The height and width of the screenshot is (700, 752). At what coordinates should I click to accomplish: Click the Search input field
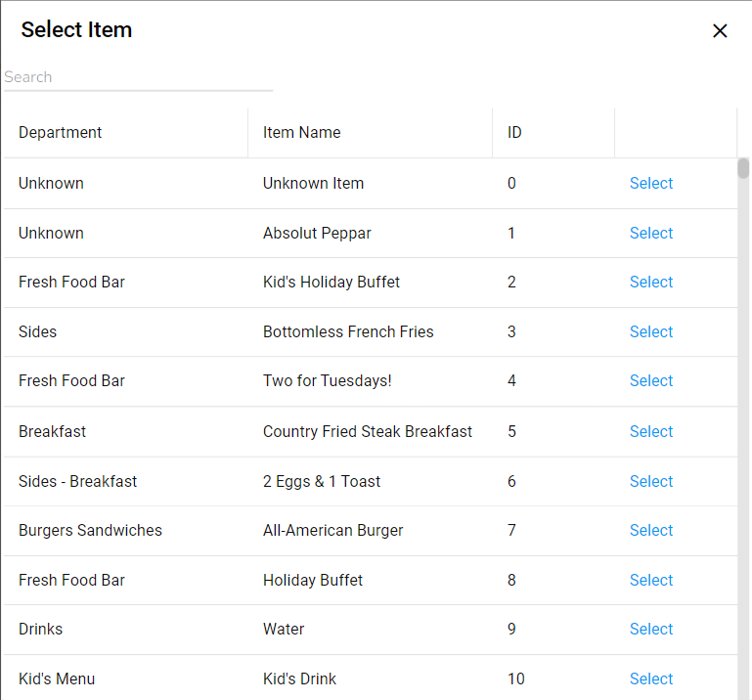(x=138, y=77)
